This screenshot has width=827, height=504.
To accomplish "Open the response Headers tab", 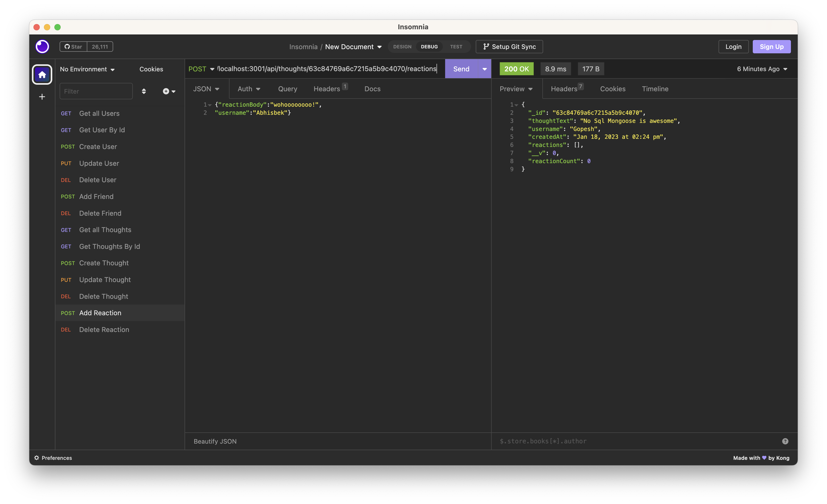I will coord(567,89).
